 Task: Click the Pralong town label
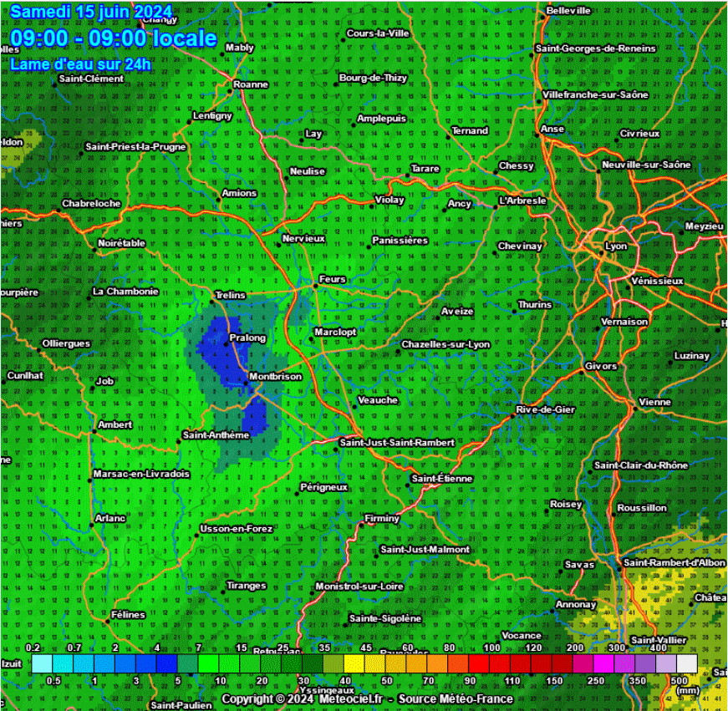coord(247,338)
